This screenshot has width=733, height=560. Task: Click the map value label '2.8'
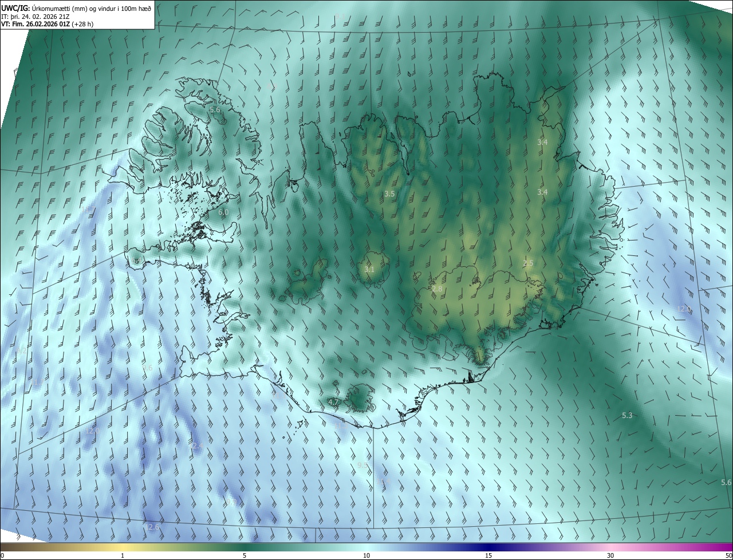point(437,289)
